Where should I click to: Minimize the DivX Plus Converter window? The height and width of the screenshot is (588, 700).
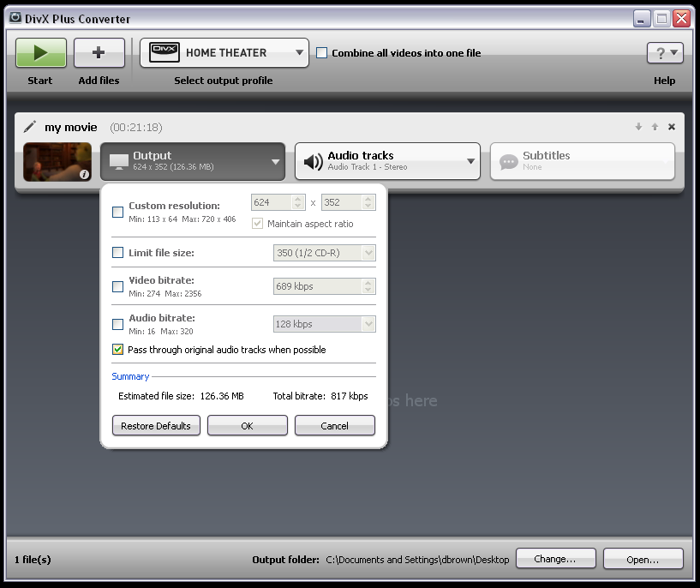[x=642, y=18]
